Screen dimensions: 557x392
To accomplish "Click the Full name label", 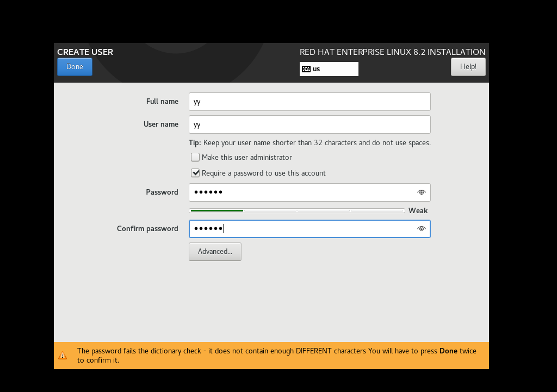I will (x=162, y=102).
